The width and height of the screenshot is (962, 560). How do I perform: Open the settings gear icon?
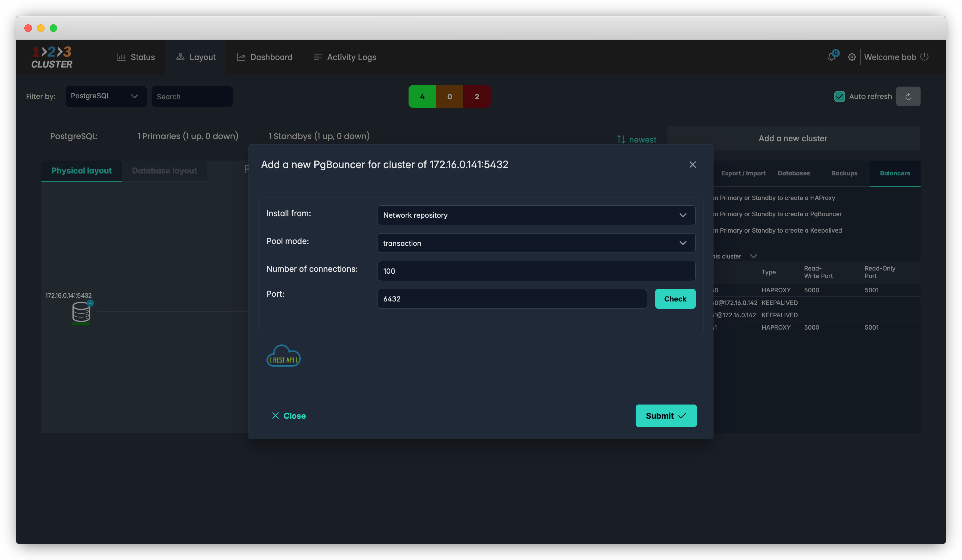[x=852, y=57]
